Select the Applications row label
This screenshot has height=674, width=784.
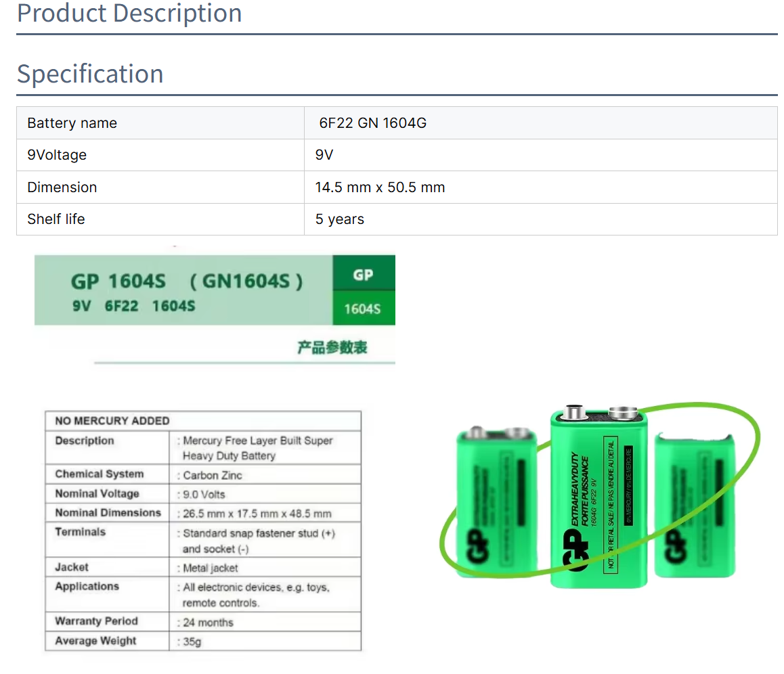(87, 587)
